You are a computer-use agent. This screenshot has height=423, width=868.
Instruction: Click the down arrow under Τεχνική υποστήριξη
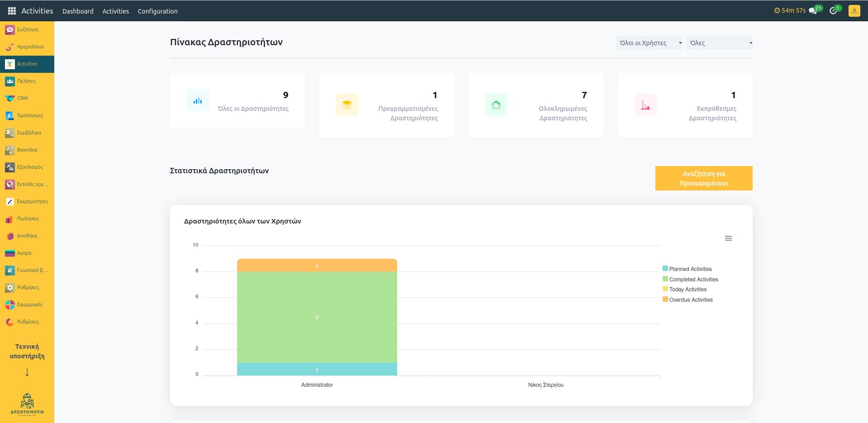click(x=27, y=372)
